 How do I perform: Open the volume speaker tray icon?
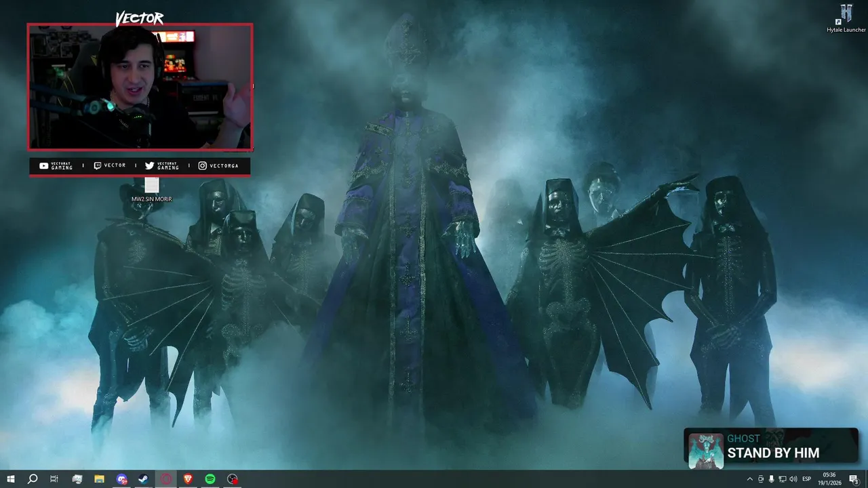tap(793, 479)
